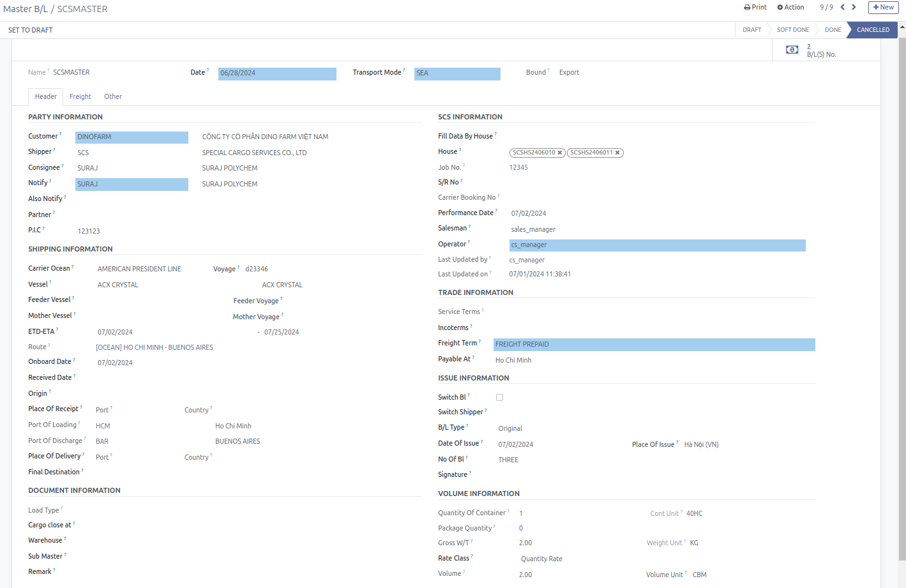906x588 pixels.
Task: Remove the SCSHS2406011 house tag
Action: [616, 153]
